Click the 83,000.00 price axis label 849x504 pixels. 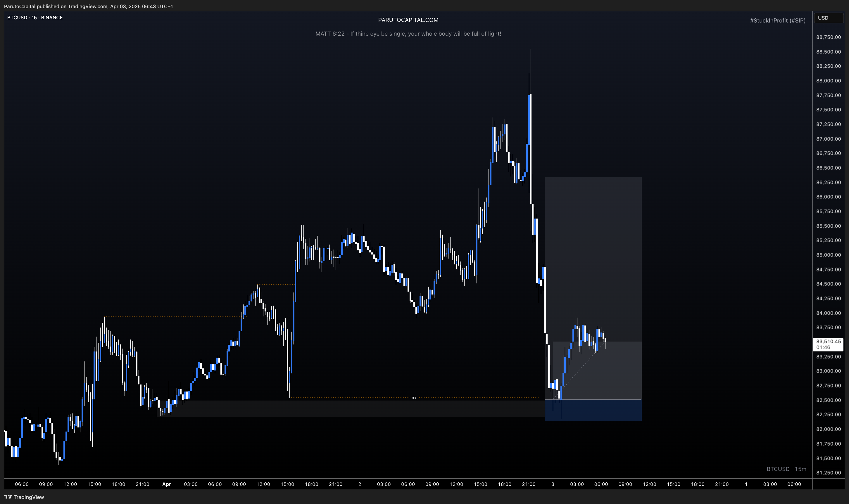click(828, 371)
